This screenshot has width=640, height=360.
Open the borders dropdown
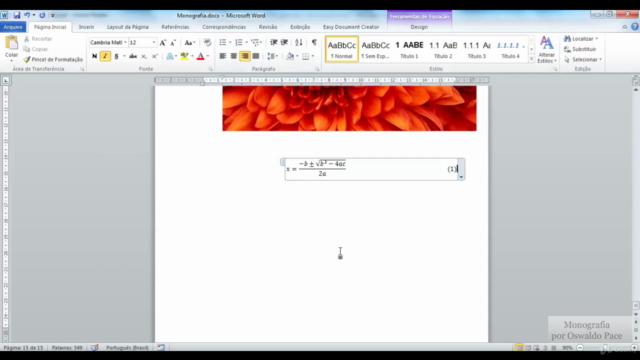point(313,56)
